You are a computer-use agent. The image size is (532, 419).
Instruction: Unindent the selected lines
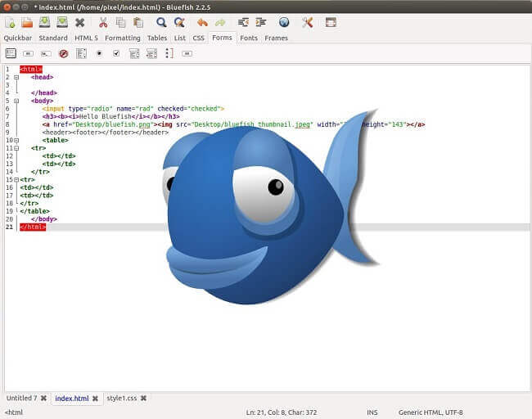point(243,23)
